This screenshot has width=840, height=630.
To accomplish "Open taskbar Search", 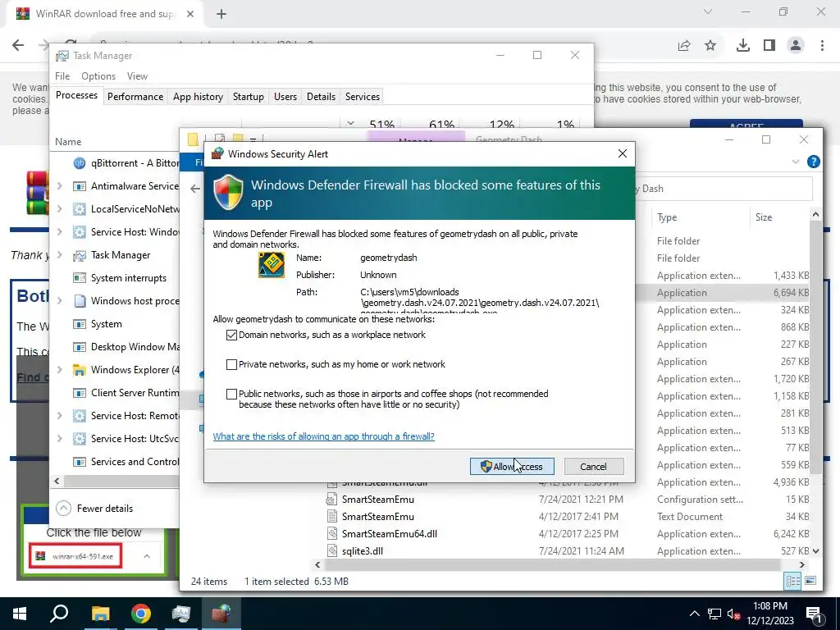I will (59, 614).
